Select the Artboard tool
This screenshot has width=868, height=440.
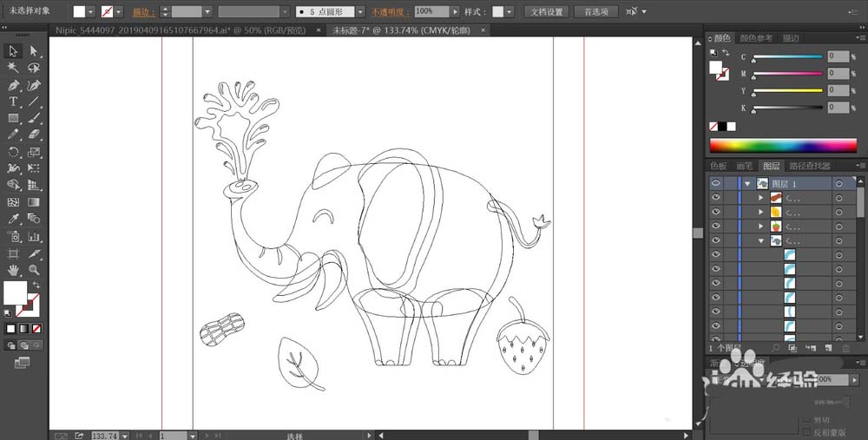click(x=13, y=253)
